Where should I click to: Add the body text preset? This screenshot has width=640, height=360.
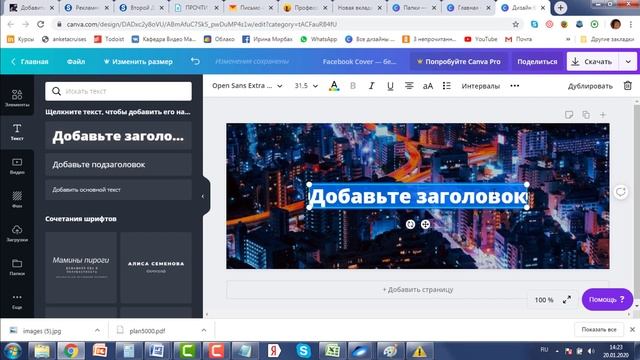coord(118,189)
